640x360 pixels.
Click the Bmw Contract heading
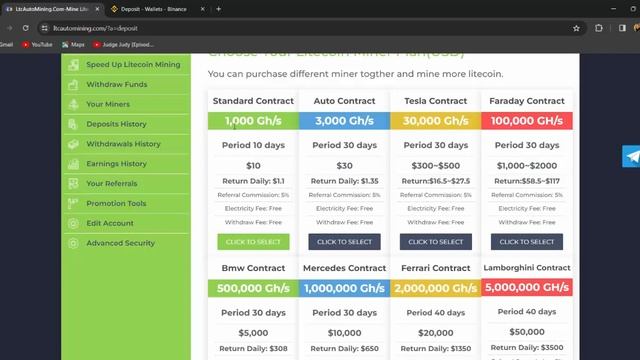click(x=253, y=268)
